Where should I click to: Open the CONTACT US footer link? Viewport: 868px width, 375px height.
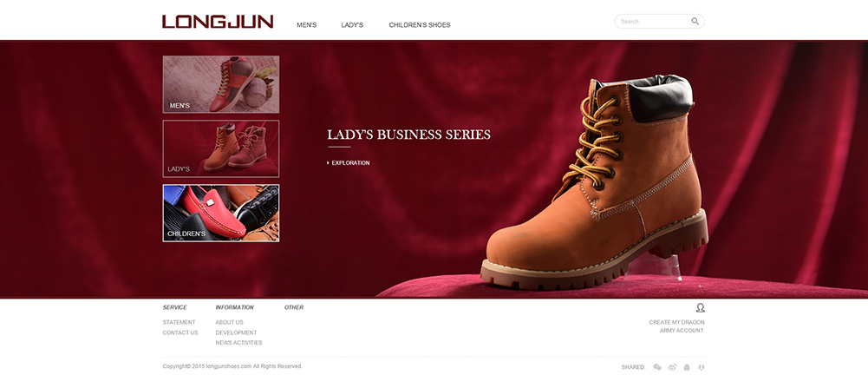pos(179,332)
